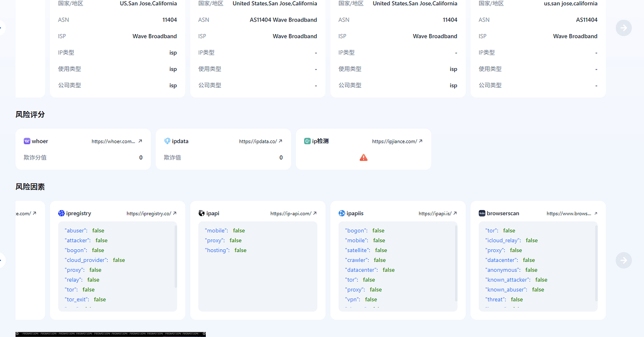Click the lowercase "us,san jose,california" value

coord(571,3)
